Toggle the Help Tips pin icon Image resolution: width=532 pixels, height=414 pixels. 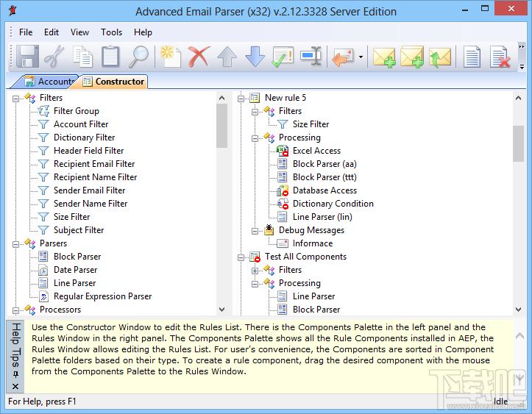point(15,374)
